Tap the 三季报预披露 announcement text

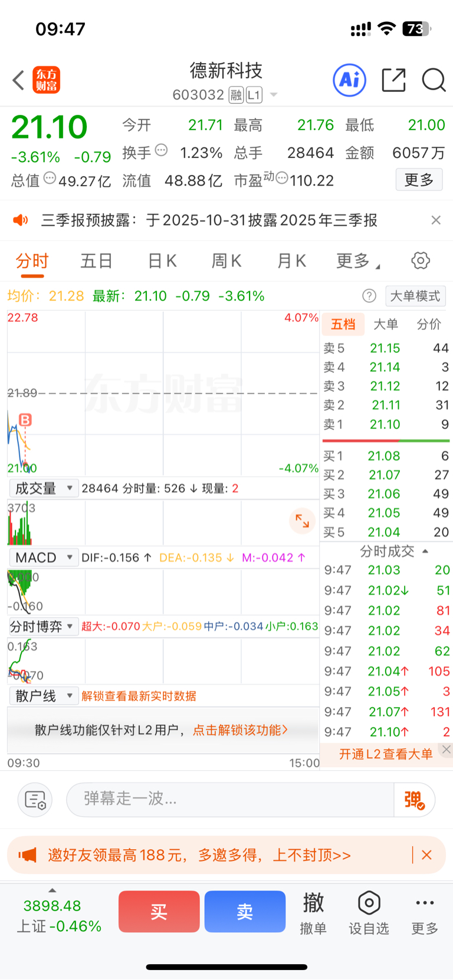coord(209,220)
